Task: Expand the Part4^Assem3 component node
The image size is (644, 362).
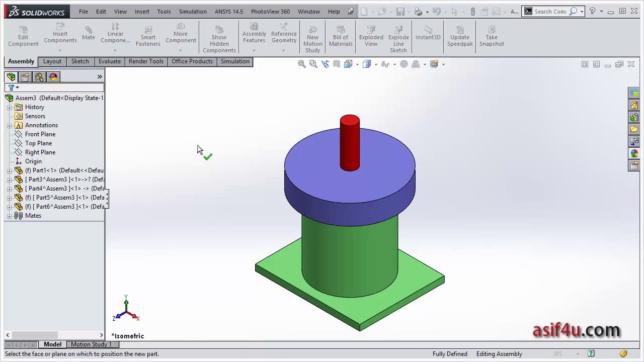Action: [9, 189]
